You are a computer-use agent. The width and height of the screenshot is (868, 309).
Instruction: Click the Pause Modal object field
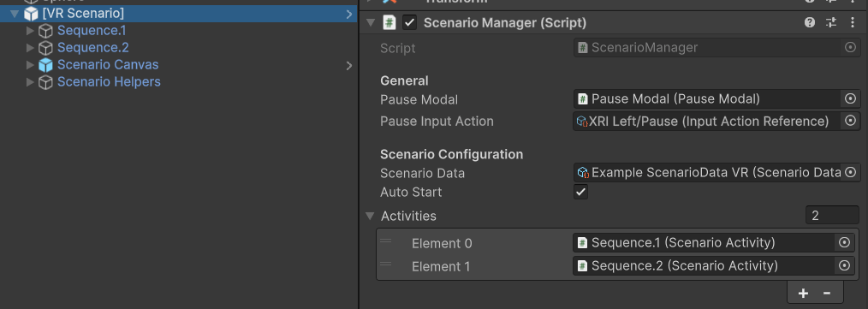point(708,99)
